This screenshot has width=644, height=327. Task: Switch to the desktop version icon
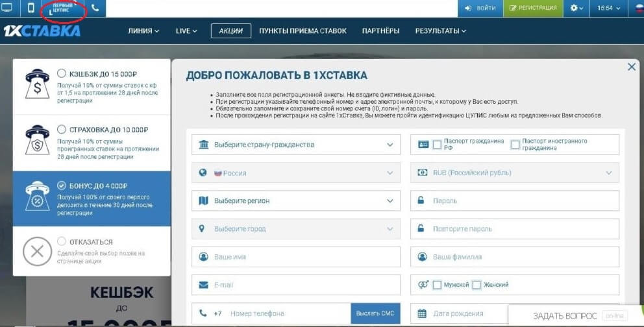pyautogui.click(x=7, y=8)
